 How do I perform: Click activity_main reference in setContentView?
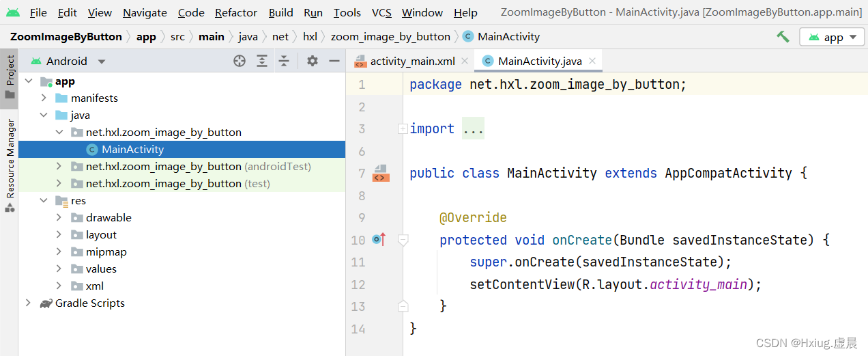699,284
